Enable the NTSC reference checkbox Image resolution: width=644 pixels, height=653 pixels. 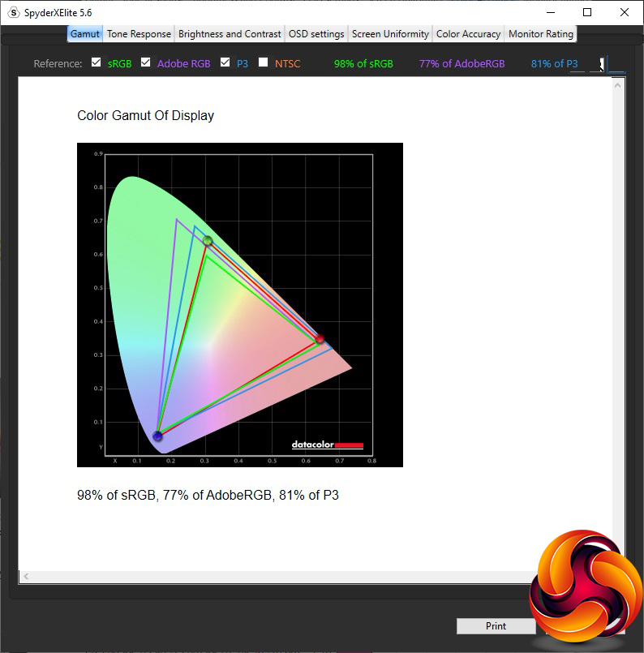[x=263, y=62]
